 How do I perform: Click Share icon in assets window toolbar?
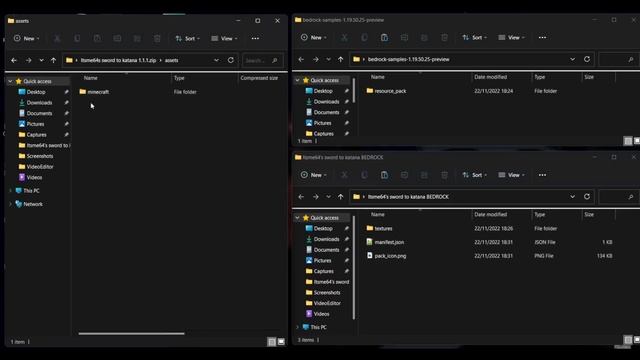click(137, 38)
